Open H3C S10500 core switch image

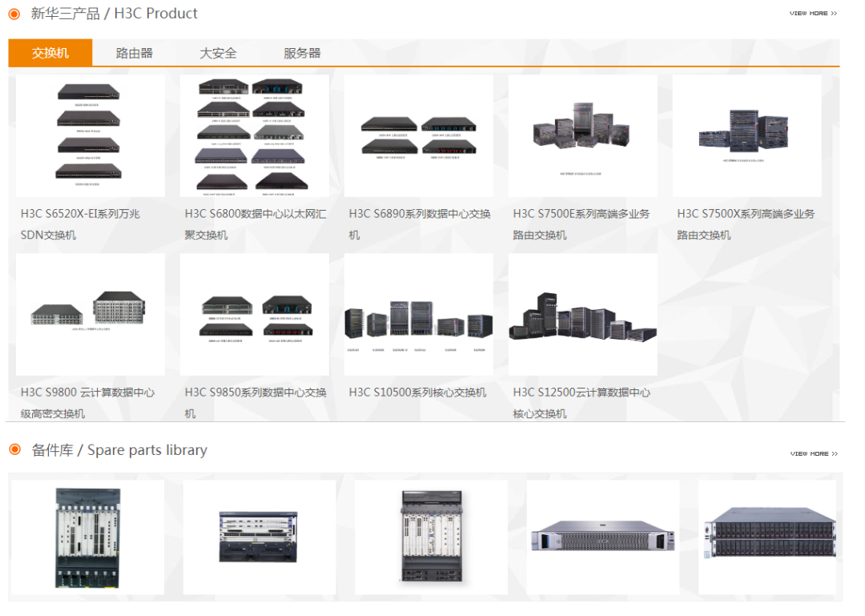click(419, 315)
